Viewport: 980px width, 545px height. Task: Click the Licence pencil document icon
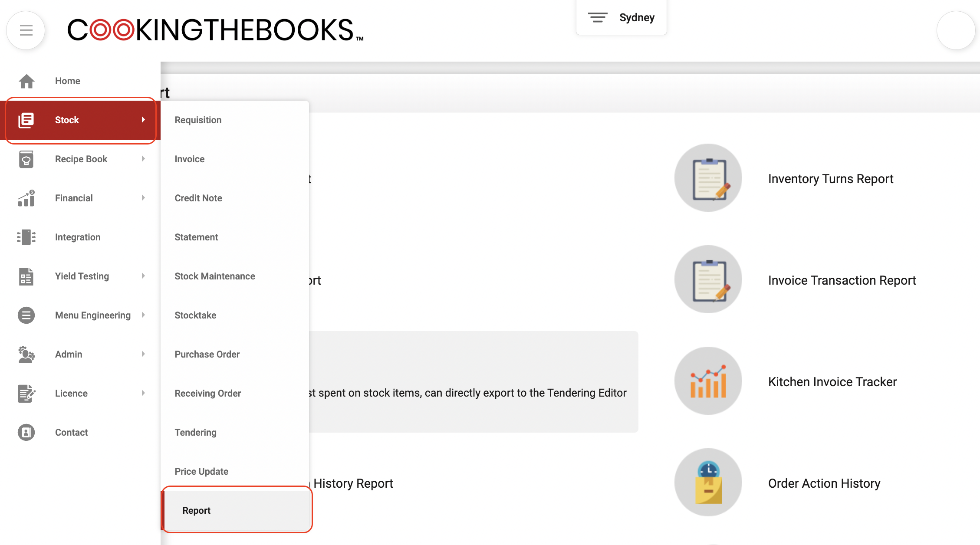click(26, 394)
